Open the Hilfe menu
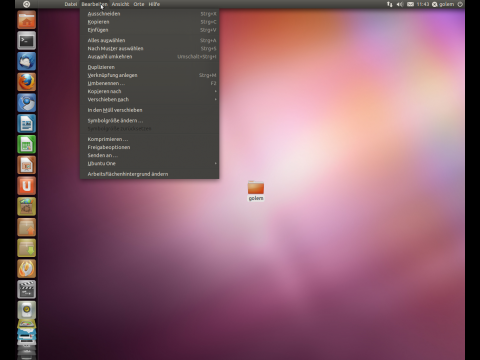This screenshot has width=480, height=360. click(154, 4)
